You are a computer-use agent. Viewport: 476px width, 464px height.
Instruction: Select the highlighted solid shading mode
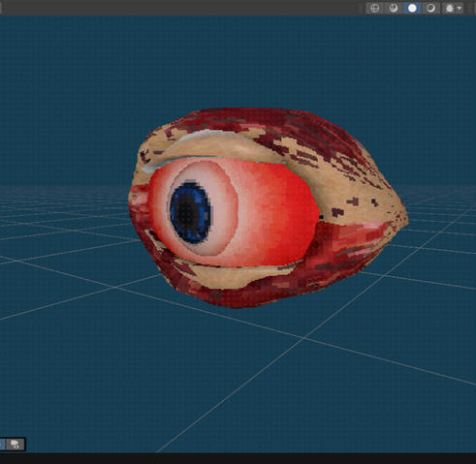tap(412, 8)
